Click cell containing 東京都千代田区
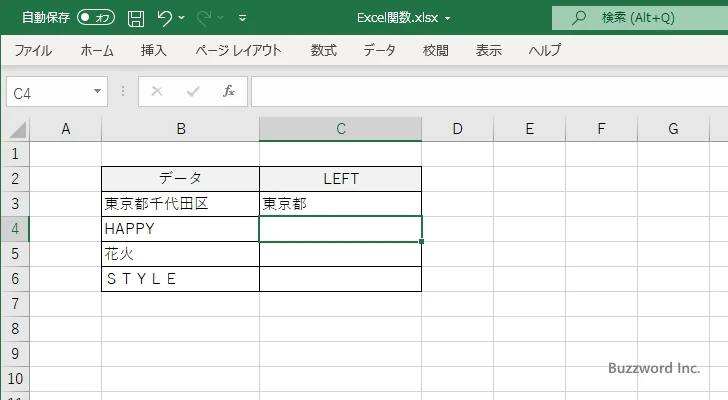 tap(181, 204)
